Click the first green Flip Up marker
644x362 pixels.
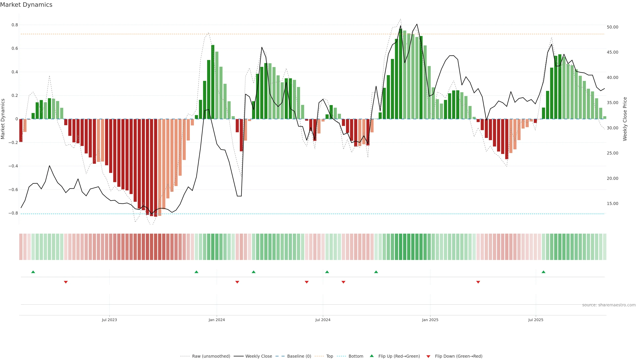point(33,272)
